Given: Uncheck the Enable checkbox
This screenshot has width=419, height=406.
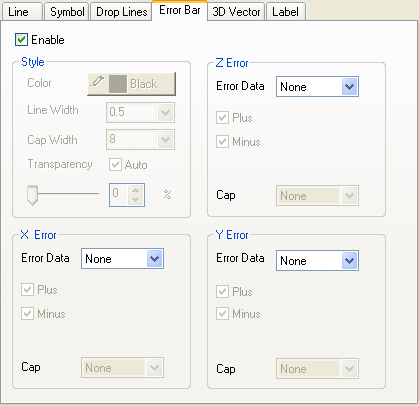Looking at the screenshot, I should coord(21,40).
